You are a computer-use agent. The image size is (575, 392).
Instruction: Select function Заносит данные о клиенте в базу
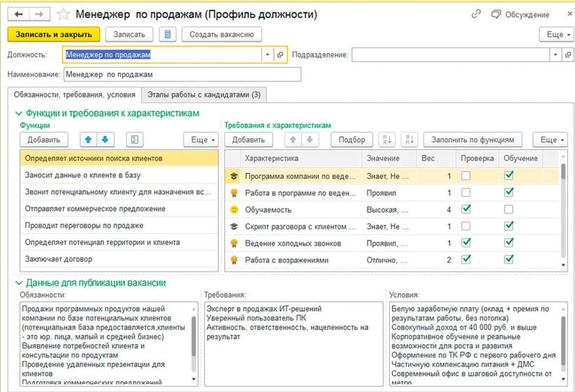[119, 175]
